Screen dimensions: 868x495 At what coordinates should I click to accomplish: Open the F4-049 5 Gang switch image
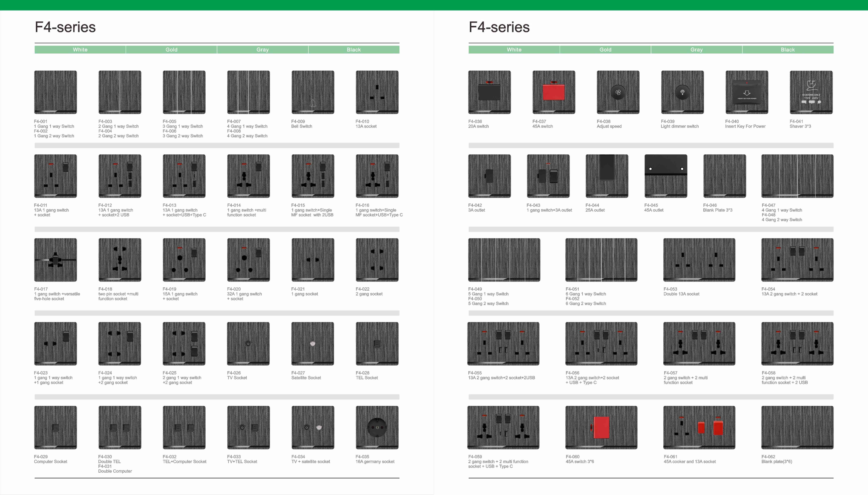click(x=504, y=260)
